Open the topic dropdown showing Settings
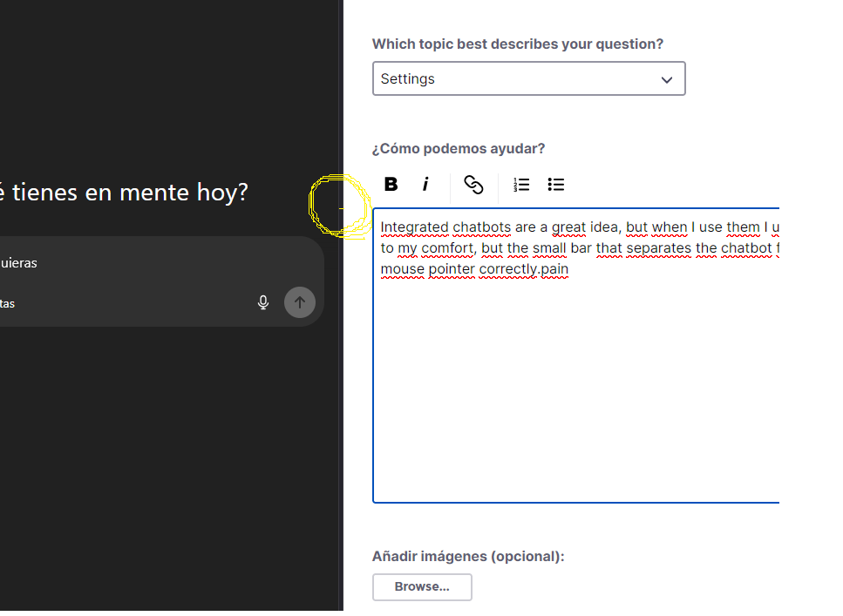This screenshot has width=843, height=616. click(x=514, y=78)
